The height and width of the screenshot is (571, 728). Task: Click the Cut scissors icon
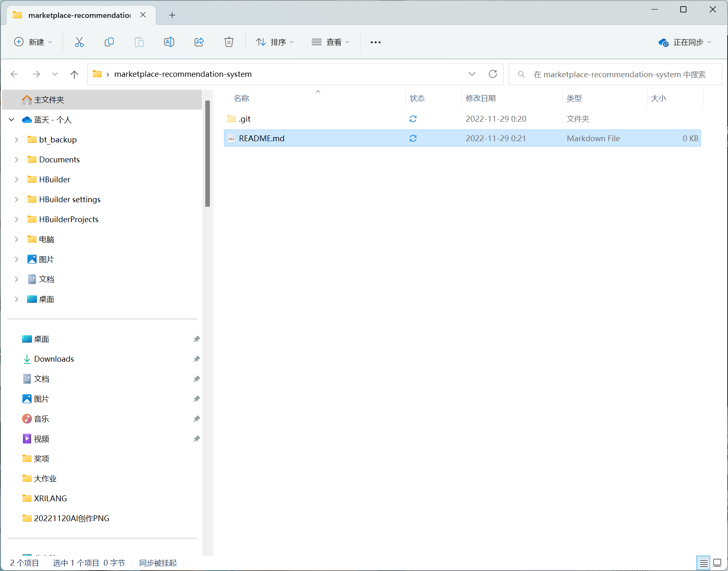(79, 42)
